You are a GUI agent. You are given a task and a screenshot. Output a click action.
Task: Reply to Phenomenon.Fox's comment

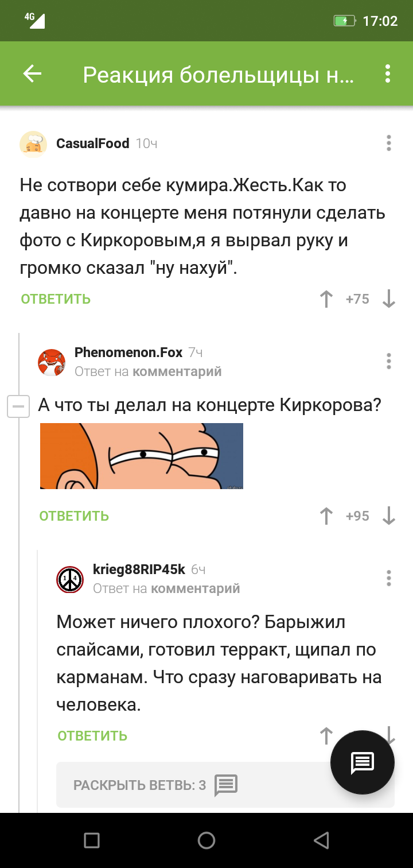(74, 516)
